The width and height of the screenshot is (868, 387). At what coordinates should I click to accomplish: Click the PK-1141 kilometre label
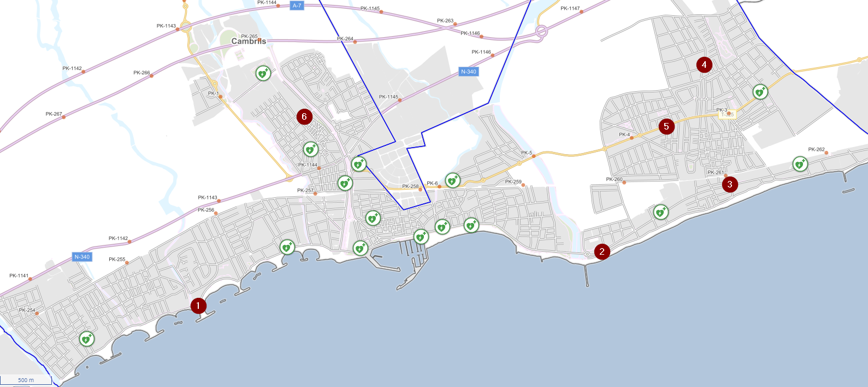19,276
